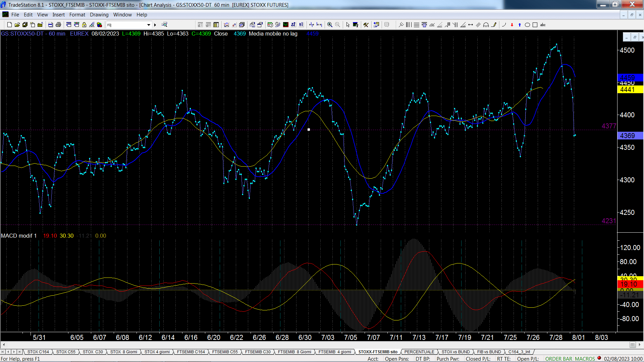Click the Open file folder icon
The width and height of the screenshot is (644, 362).
coord(17,25)
